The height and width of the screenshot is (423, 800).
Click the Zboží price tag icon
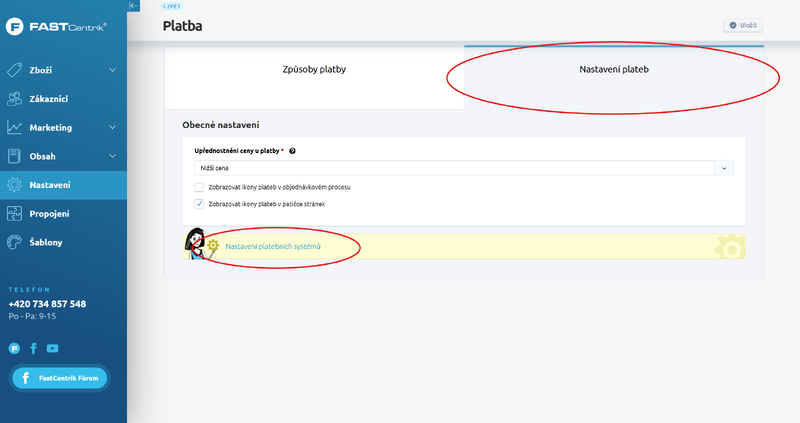pos(14,70)
